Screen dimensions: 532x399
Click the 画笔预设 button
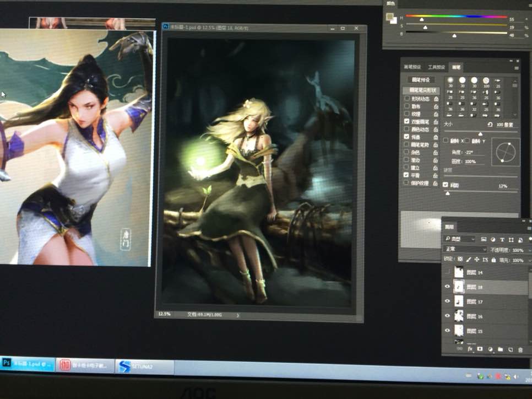click(421, 80)
